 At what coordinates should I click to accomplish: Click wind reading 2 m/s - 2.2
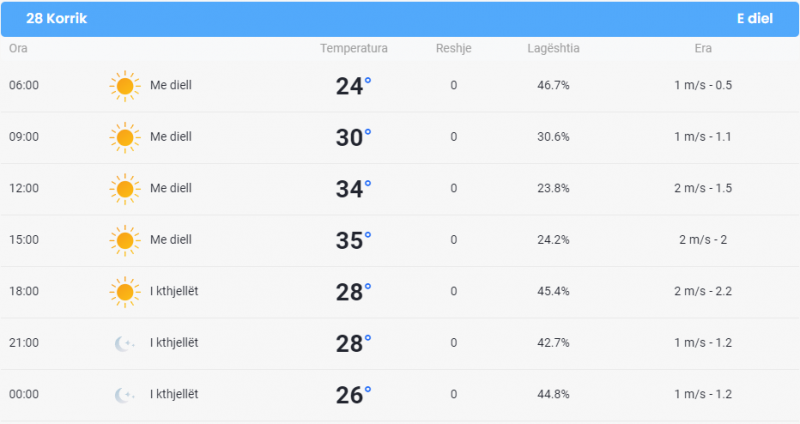tap(703, 291)
